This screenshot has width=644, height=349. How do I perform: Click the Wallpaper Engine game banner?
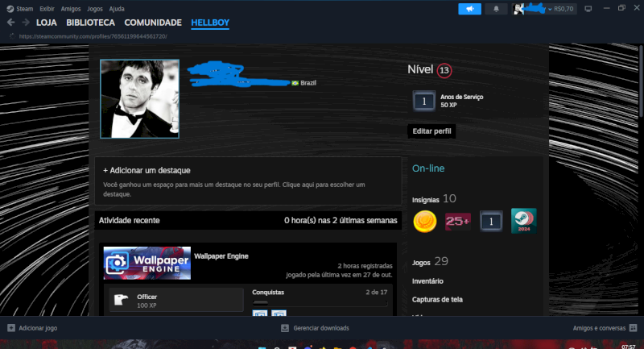[x=147, y=264]
